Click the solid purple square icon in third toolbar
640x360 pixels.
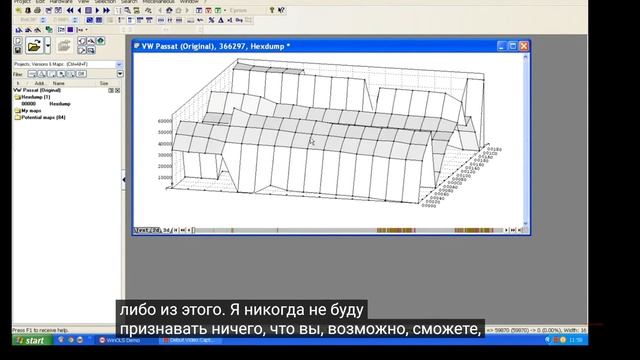pyautogui.click(x=70, y=30)
